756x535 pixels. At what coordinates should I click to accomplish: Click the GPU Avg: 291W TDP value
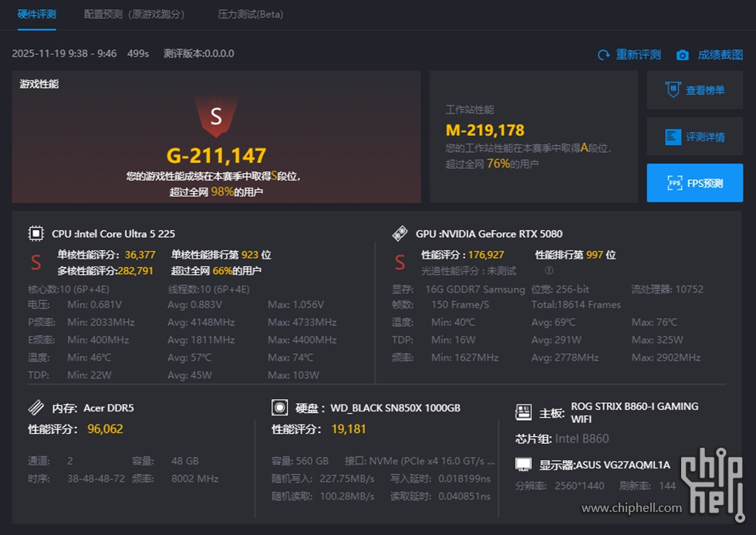pyautogui.click(x=556, y=340)
